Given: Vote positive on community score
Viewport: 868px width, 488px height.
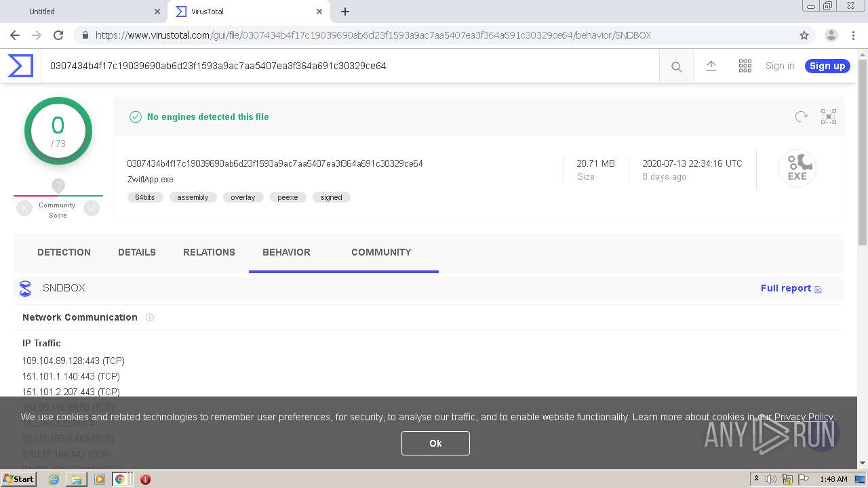Looking at the screenshot, I should pos(92,208).
